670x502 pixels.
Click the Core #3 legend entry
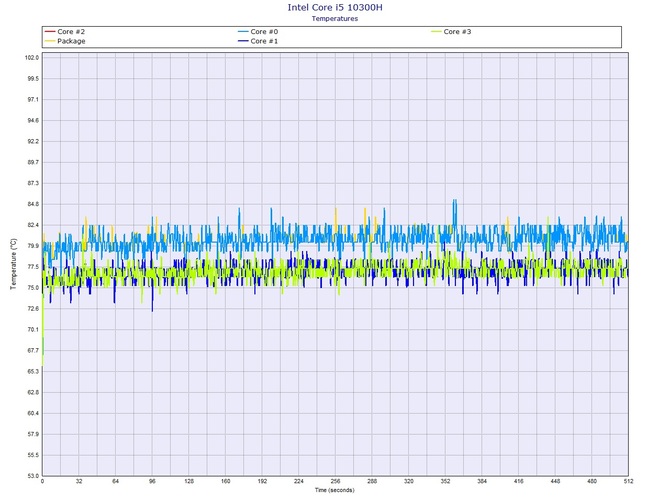pos(451,32)
